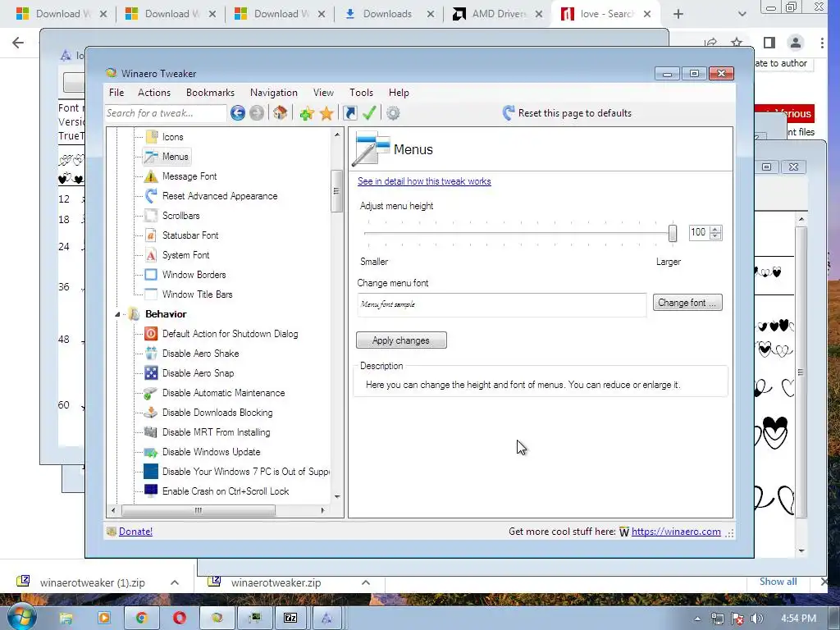Image resolution: width=840 pixels, height=630 pixels.
Task: Click Reset this page to defaults
Action: (568, 113)
